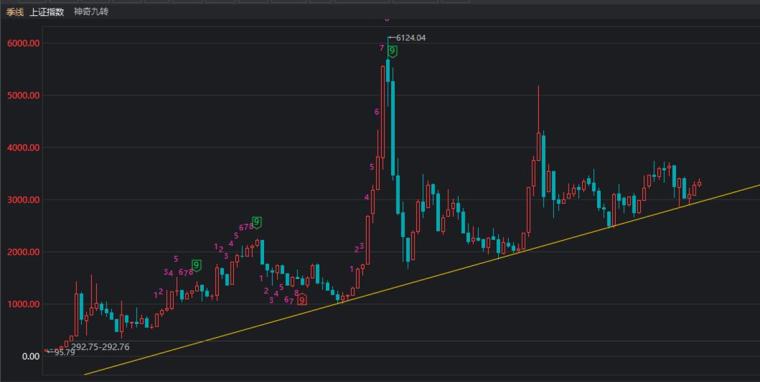Click the green 9 badge beside 678 count
Image resolution: width=760 pixels, height=382 pixels.
pos(257,223)
